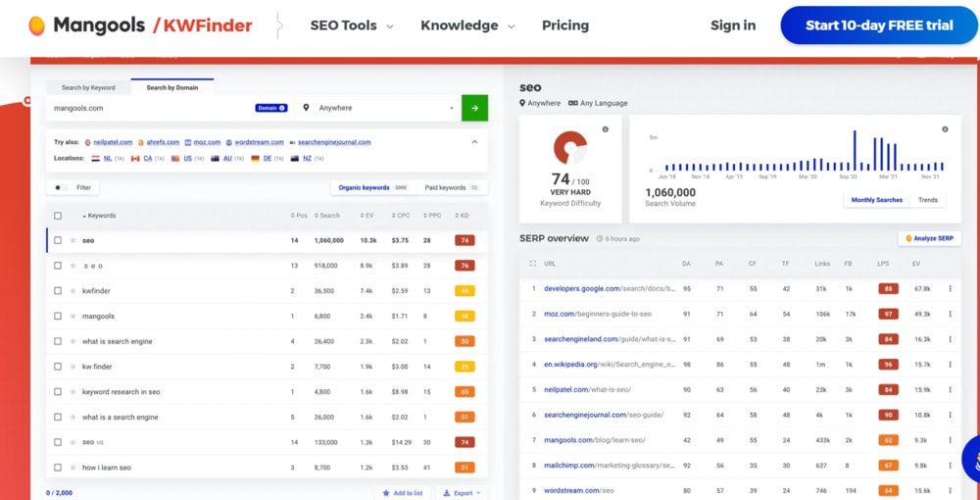This screenshot has width=980, height=500.
Task: Open more options for en.wikipedia.org result
Action: pyautogui.click(x=950, y=364)
